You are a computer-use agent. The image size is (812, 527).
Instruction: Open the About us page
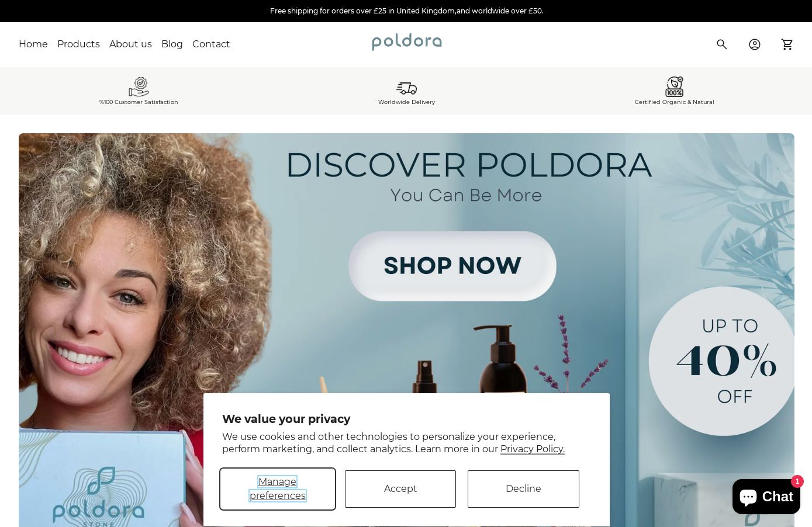click(130, 44)
